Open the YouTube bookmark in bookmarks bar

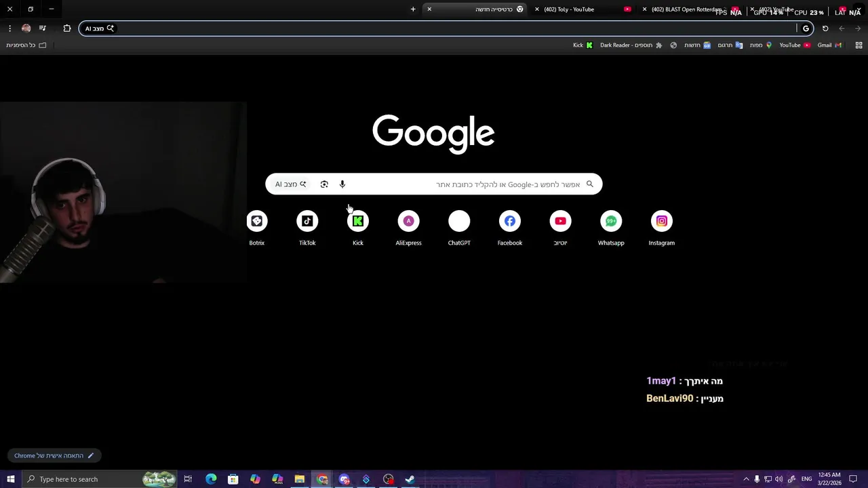[x=795, y=45]
